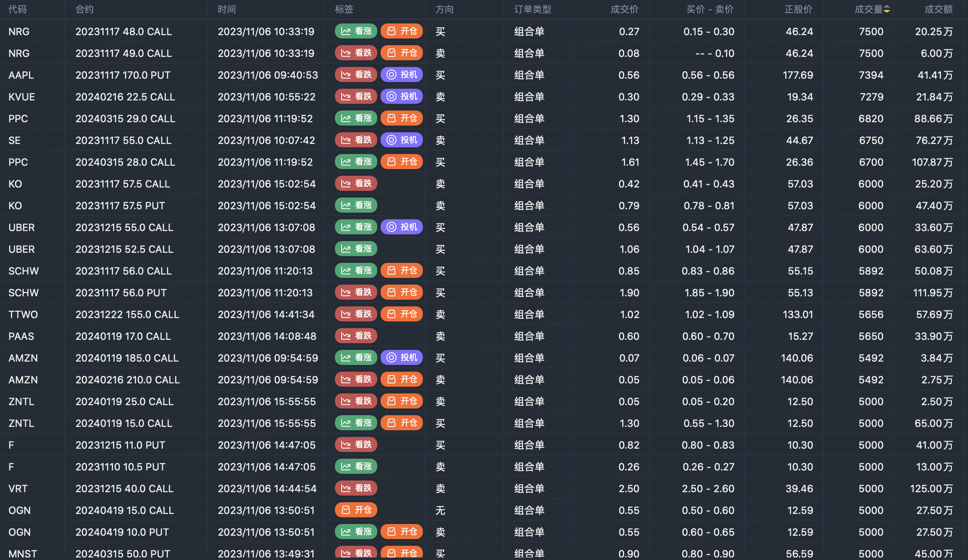Sort by the 成交量 column sort arrow
968x560 pixels.
[x=887, y=10]
